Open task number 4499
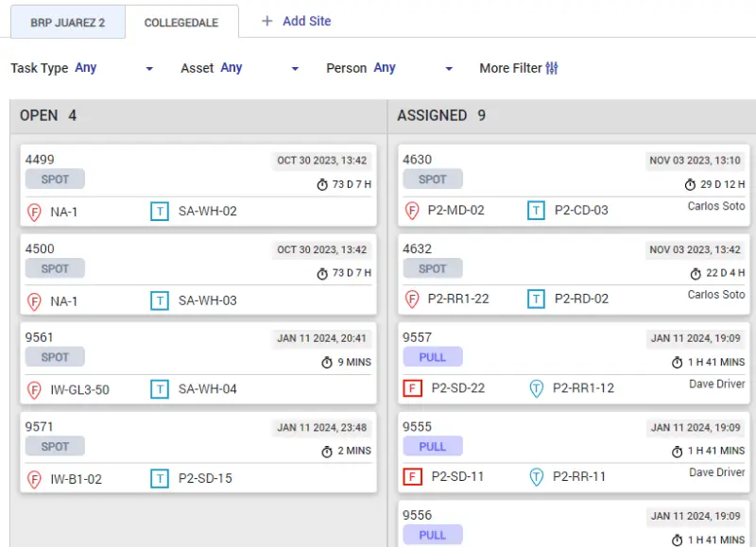Image resolution: width=756 pixels, height=547 pixels. (40, 160)
